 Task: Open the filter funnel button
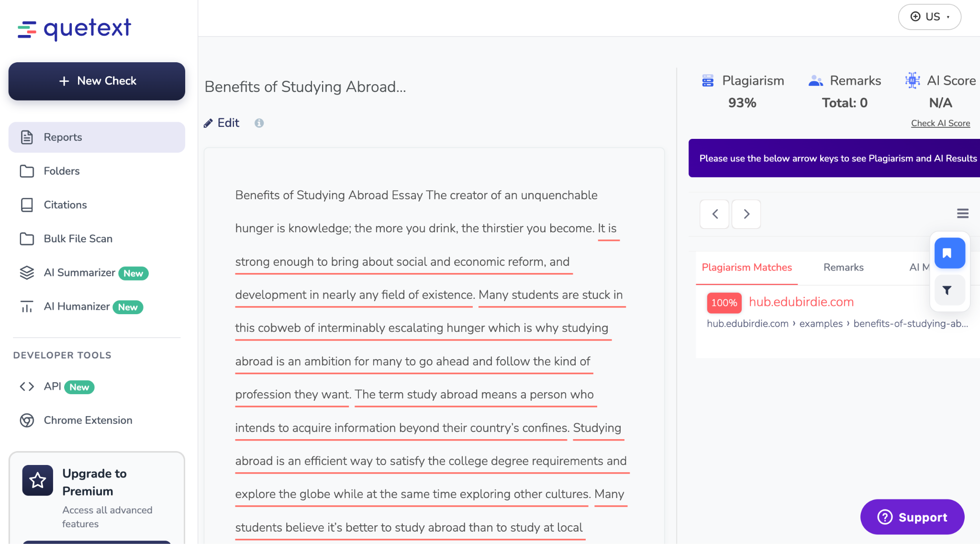pyautogui.click(x=949, y=290)
